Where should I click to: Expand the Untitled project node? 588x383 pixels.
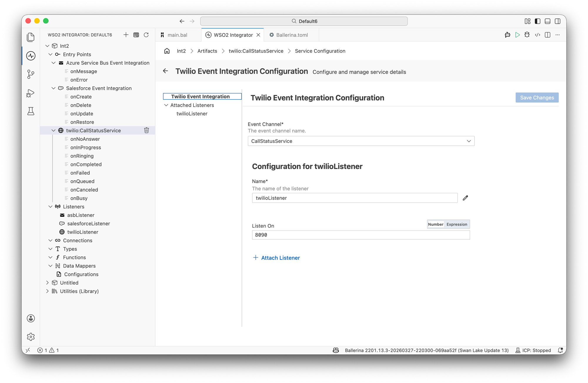47,283
